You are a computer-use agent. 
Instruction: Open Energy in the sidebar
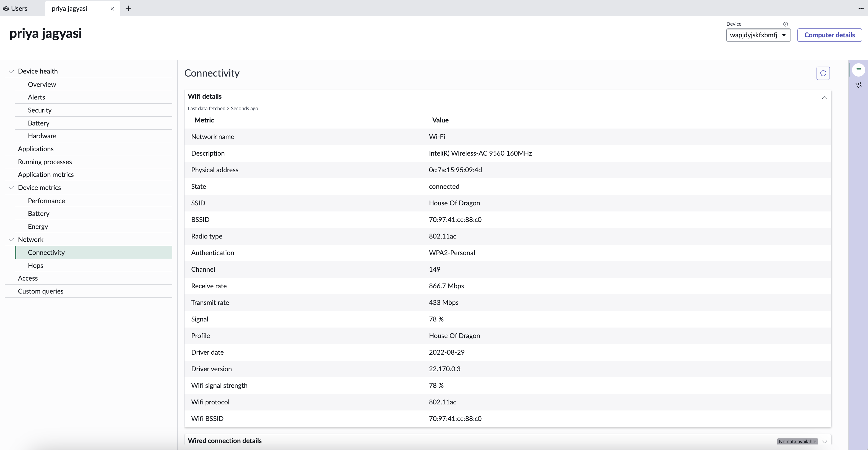(x=38, y=226)
